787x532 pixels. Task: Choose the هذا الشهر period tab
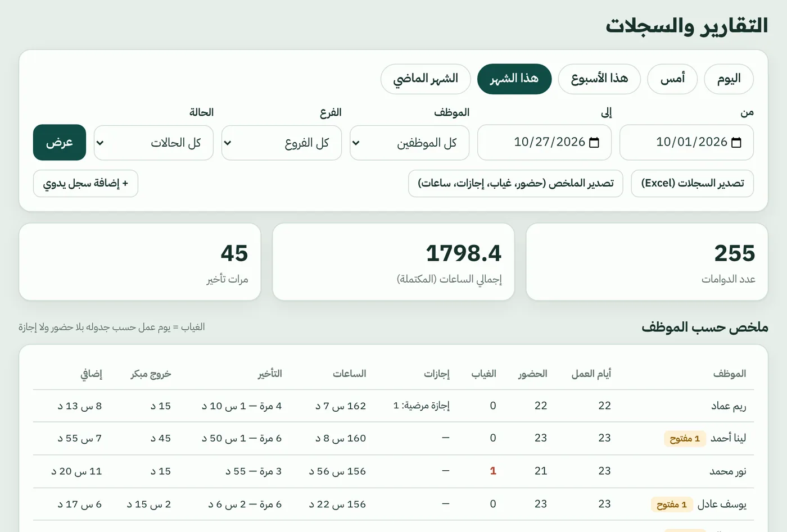pyautogui.click(x=514, y=79)
